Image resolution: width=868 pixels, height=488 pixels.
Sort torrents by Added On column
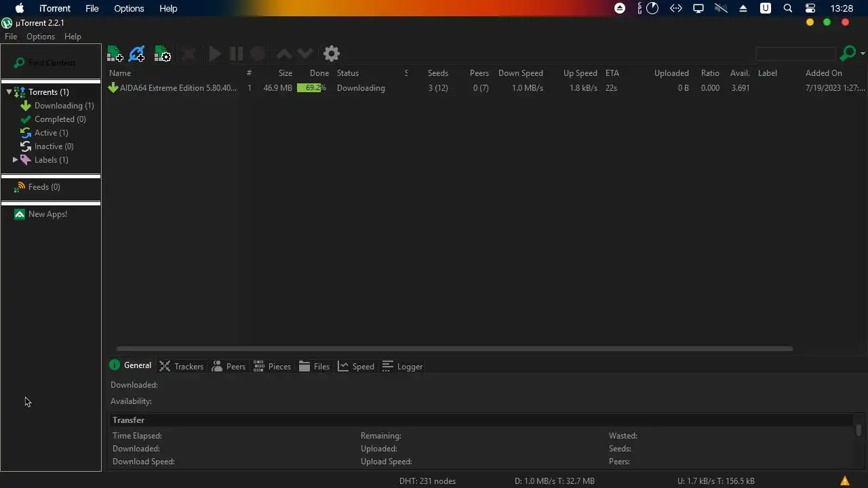pyautogui.click(x=824, y=73)
